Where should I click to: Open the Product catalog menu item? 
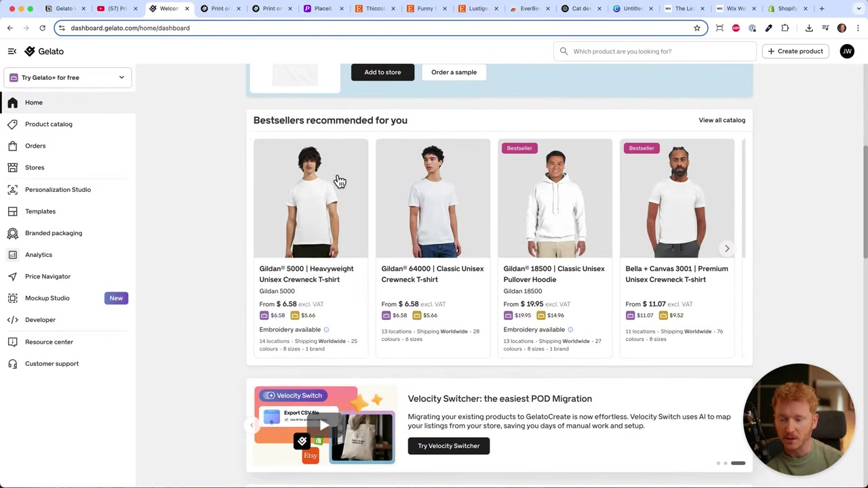pyautogui.click(x=48, y=124)
